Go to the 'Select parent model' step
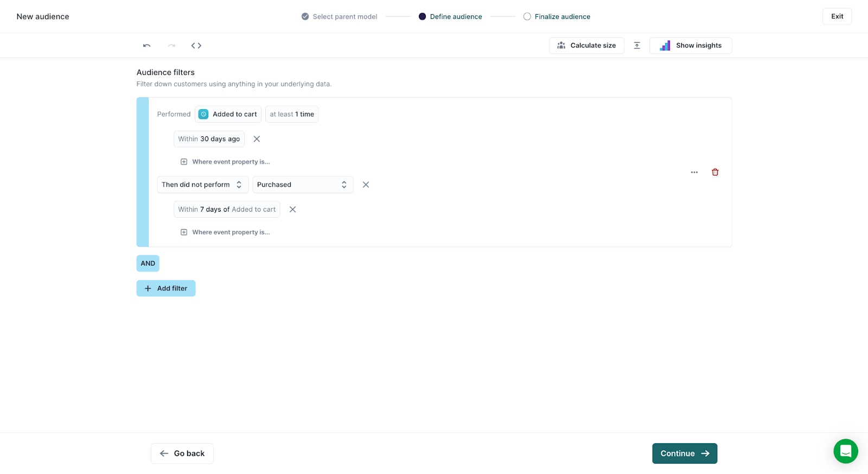Image resolution: width=868 pixels, height=474 pixels. pyautogui.click(x=339, y=17)
